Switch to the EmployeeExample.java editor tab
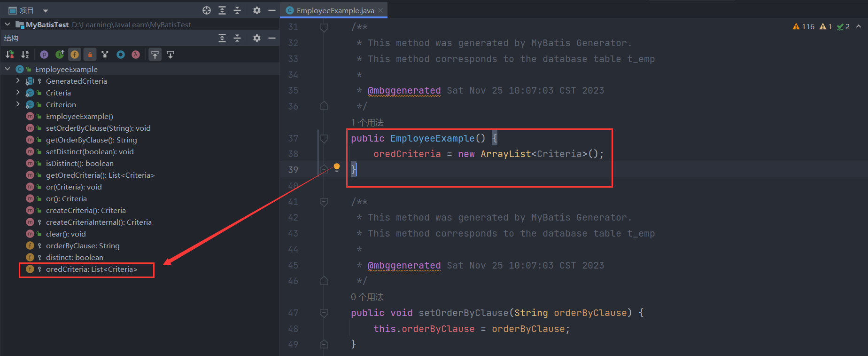This screenshot has height=356, width=868. [335, 10]
